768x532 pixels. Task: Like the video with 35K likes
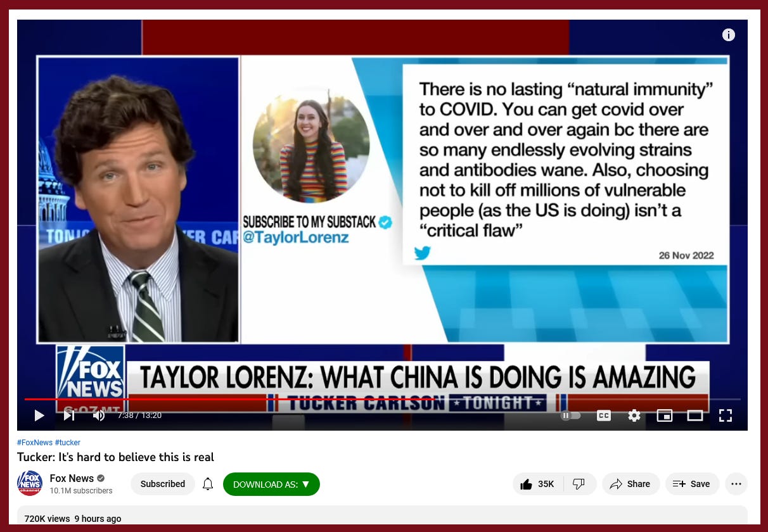tap(537, 484)
